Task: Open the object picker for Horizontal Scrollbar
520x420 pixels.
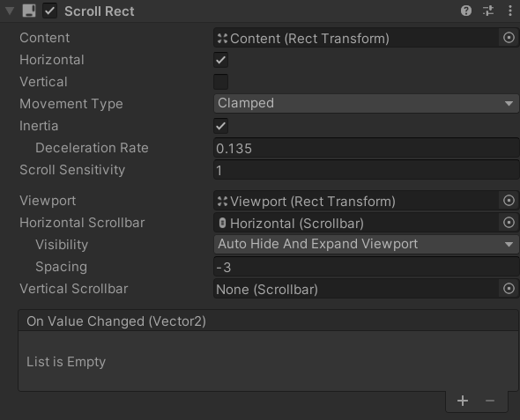Action: coord(509,222)
